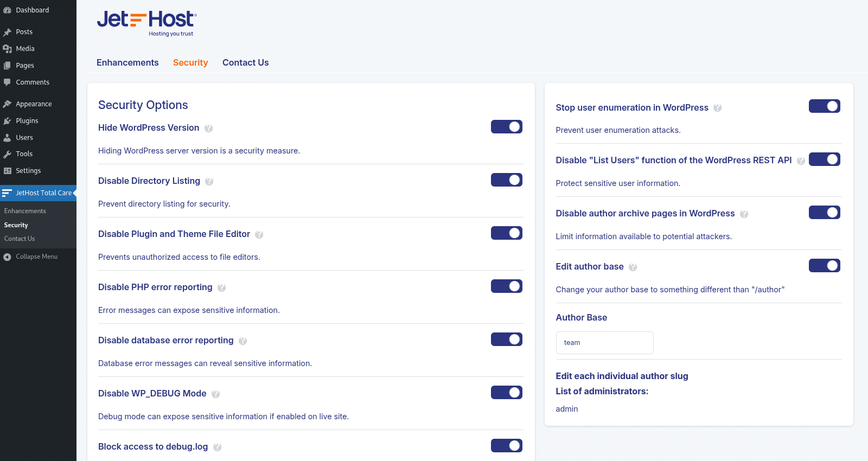Click 'admin' in List of administrators
The width and height of the screenshot is (868, 461).
click(567, 409)
